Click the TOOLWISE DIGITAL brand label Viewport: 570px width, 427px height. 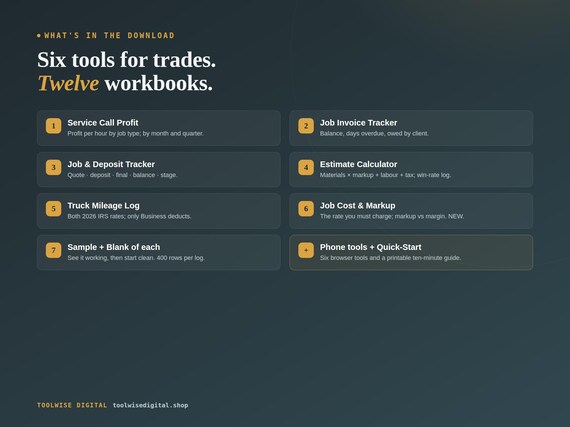point(72,405)
